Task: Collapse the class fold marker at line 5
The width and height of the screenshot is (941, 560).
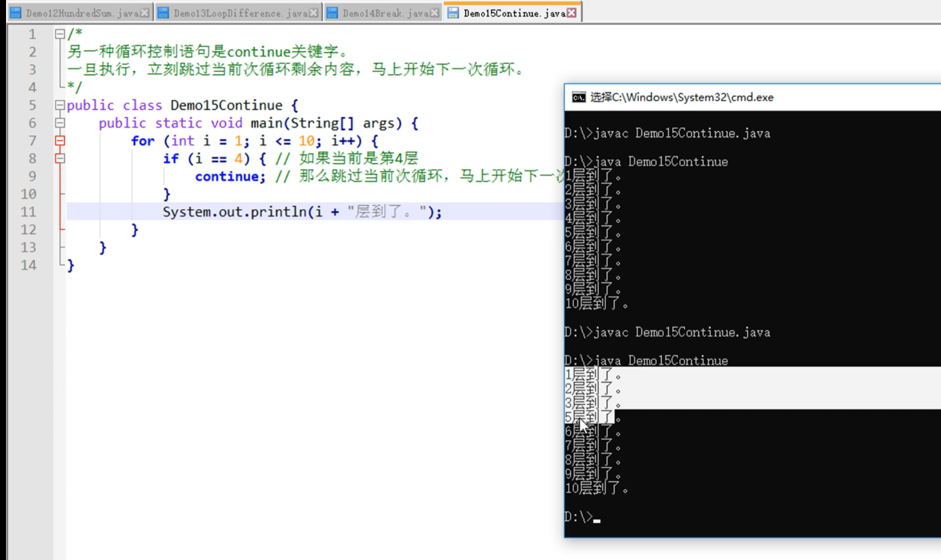Action: click(60, 105)
